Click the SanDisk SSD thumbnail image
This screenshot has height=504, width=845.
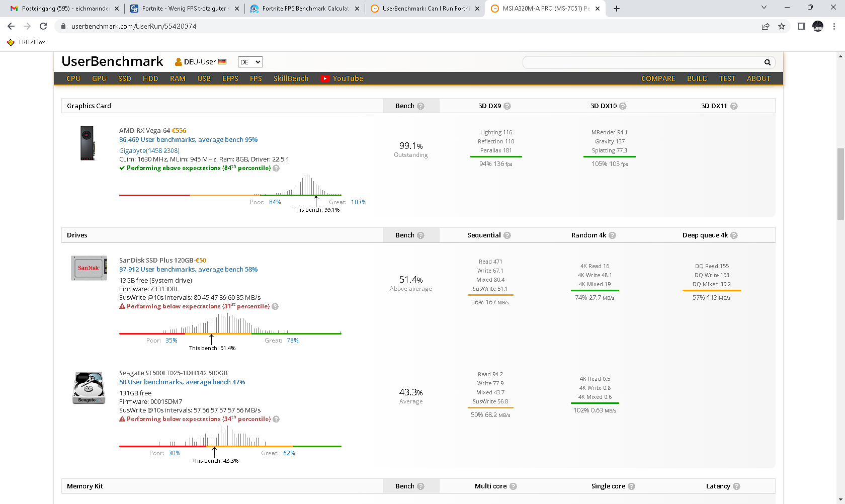pyautogui.click(x=89, y=268)
